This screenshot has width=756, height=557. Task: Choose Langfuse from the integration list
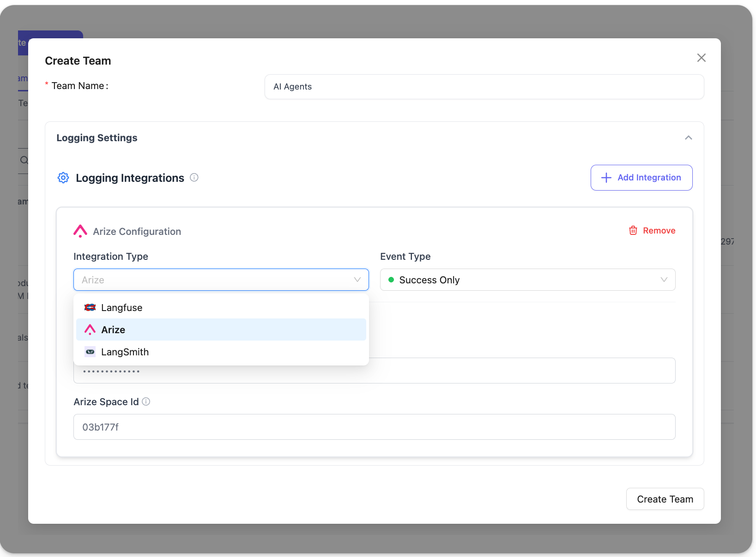122,308
